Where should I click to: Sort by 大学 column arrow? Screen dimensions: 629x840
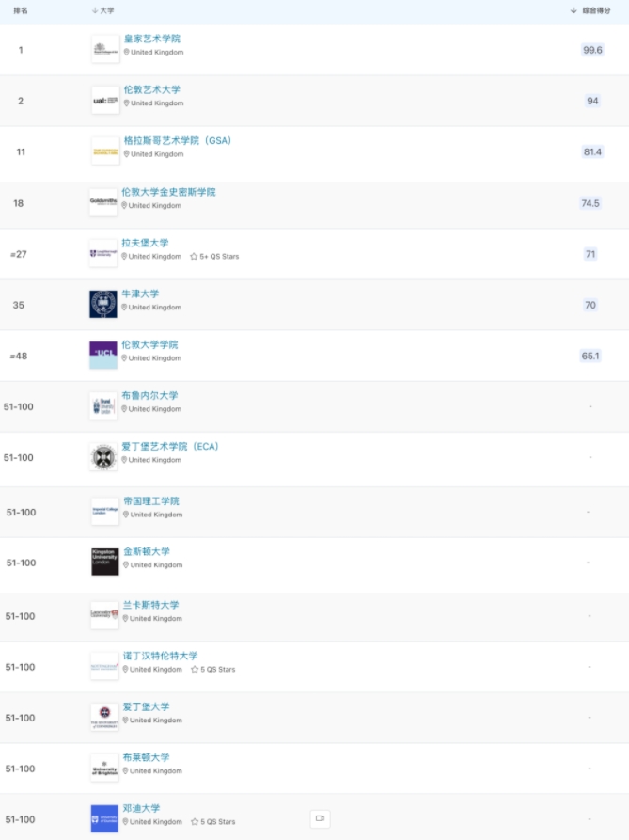[95, 10]
